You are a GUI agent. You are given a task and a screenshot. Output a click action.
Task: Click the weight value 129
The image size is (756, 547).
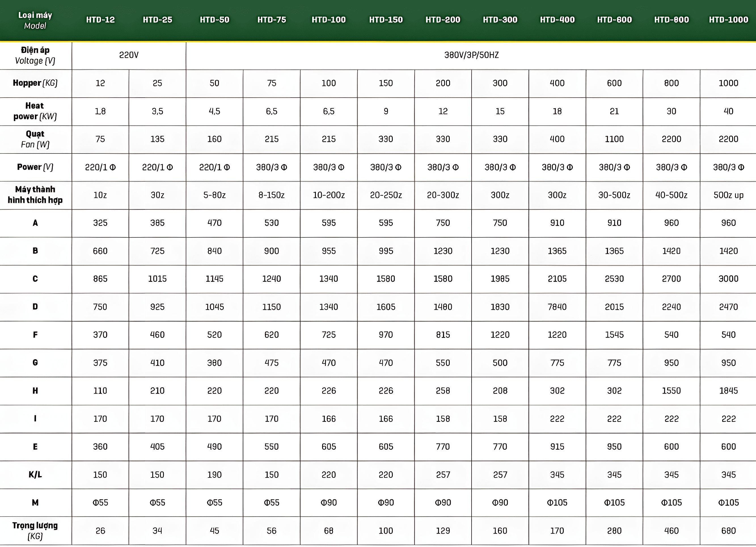click(x=443, y=531)
